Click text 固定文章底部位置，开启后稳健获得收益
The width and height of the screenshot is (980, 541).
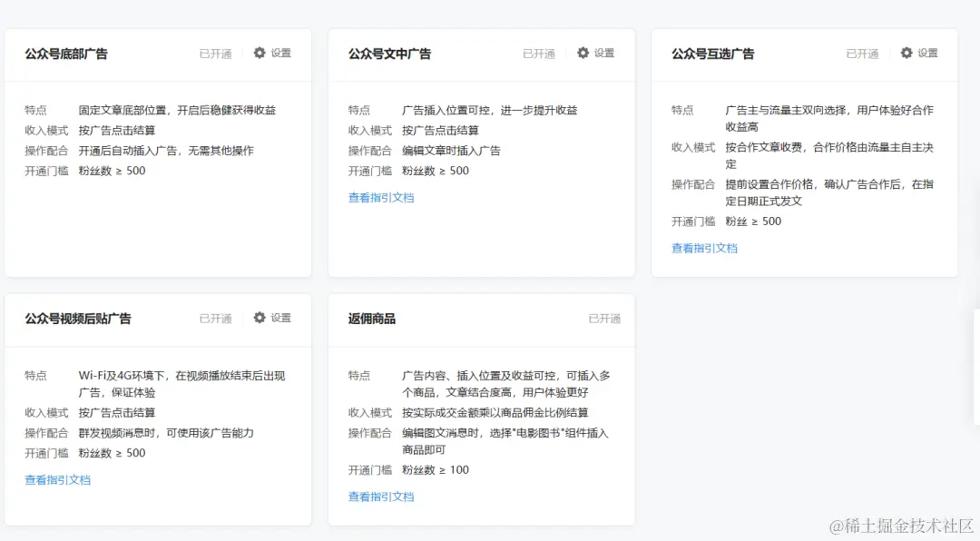click(x=178, y=110)
